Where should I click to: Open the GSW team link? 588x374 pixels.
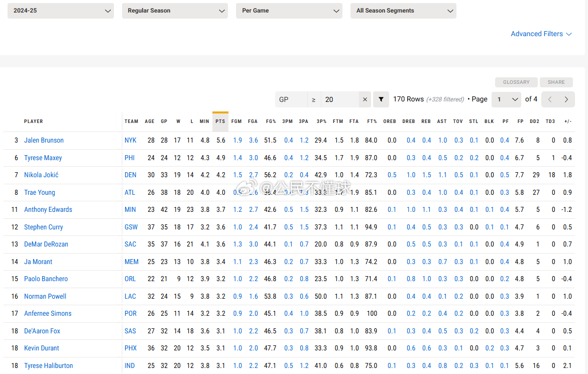point(131,227)
